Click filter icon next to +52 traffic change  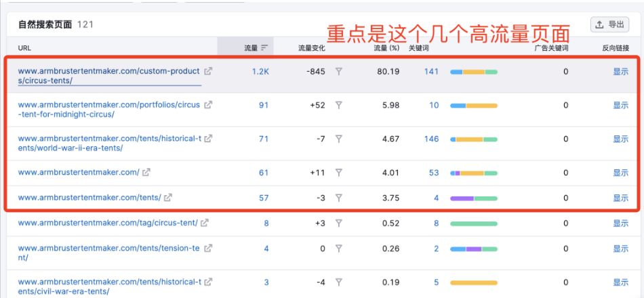[x=339, y=105]
